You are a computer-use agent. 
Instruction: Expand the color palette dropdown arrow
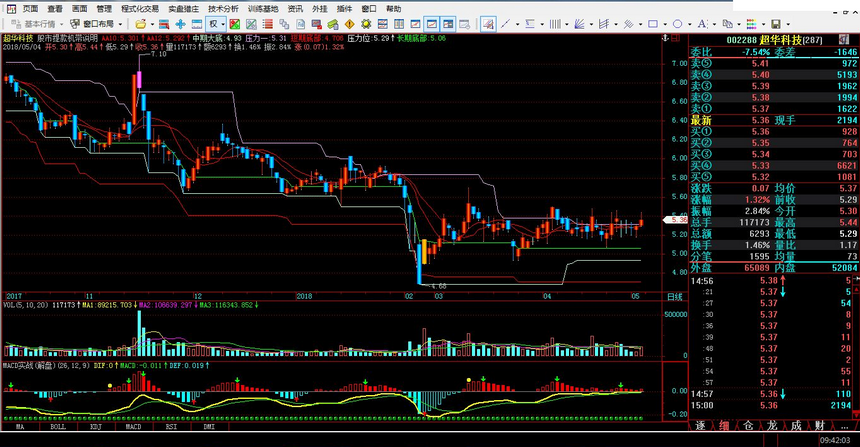point(763,24)
